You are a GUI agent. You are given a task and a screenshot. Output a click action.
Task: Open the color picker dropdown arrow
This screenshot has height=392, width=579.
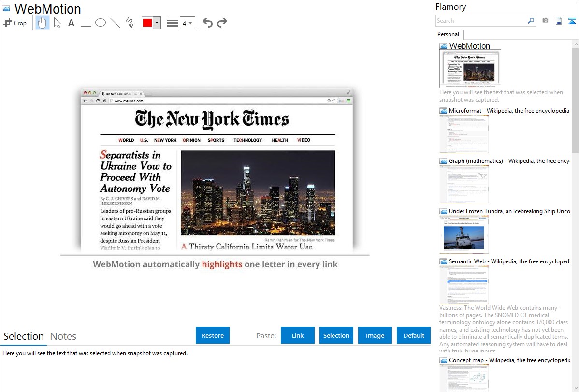point(157,23)
